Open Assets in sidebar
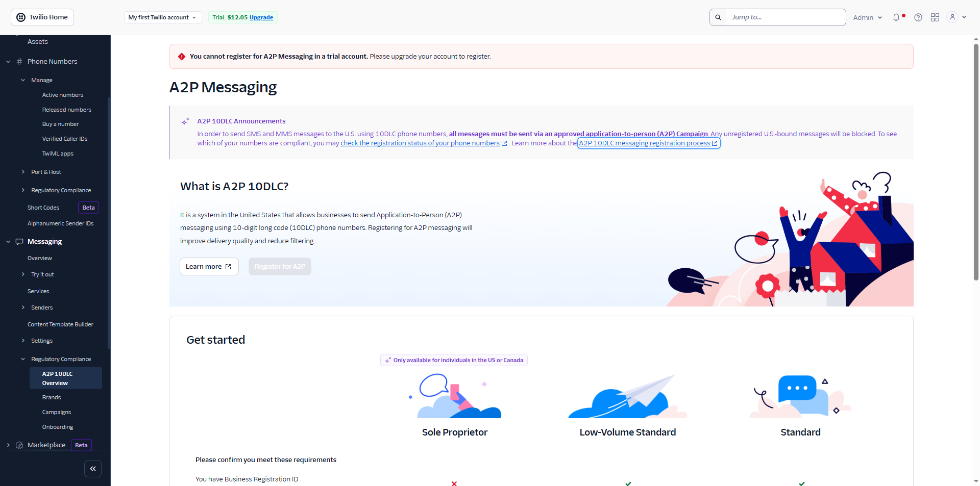 coord(38,42)
